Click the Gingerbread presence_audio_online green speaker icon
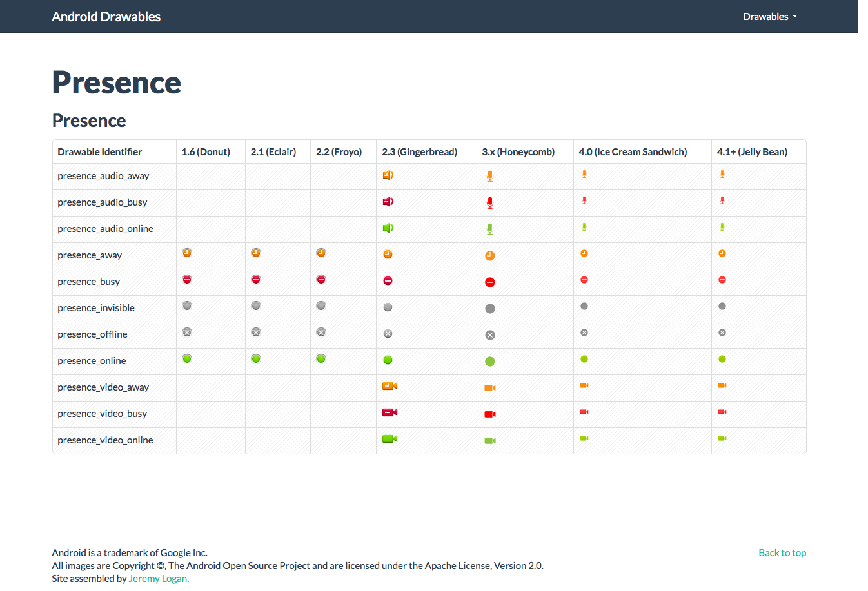This screenshot has height=591, width=868. 388,228
